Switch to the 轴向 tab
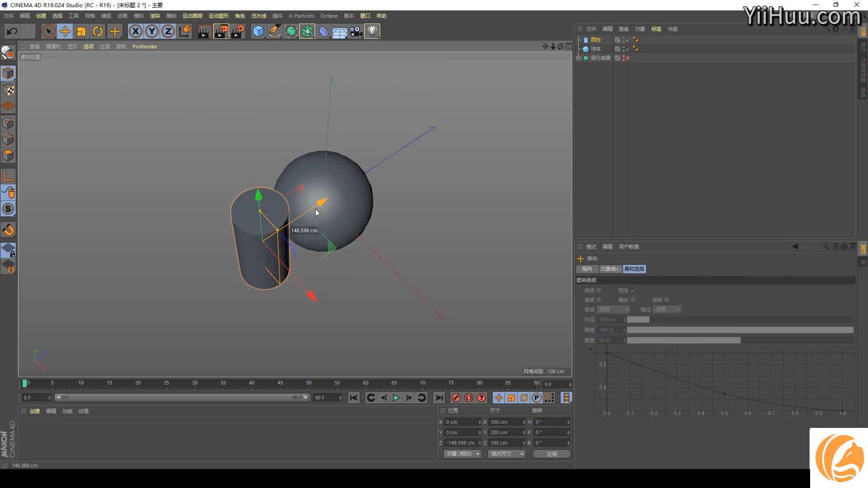 [x=587, y=269]
